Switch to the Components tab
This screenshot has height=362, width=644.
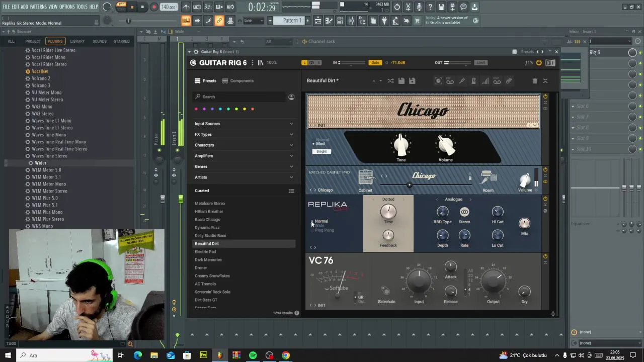238,81
